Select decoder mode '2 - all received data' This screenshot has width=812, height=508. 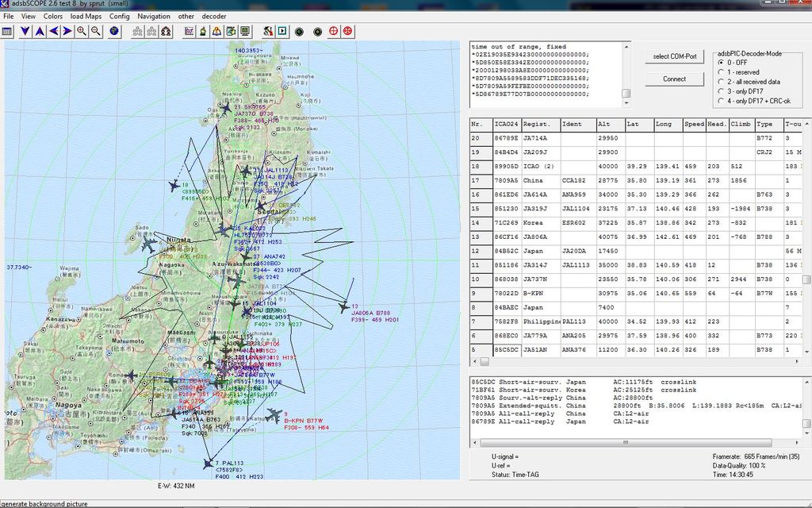click(x=721, y=82)
